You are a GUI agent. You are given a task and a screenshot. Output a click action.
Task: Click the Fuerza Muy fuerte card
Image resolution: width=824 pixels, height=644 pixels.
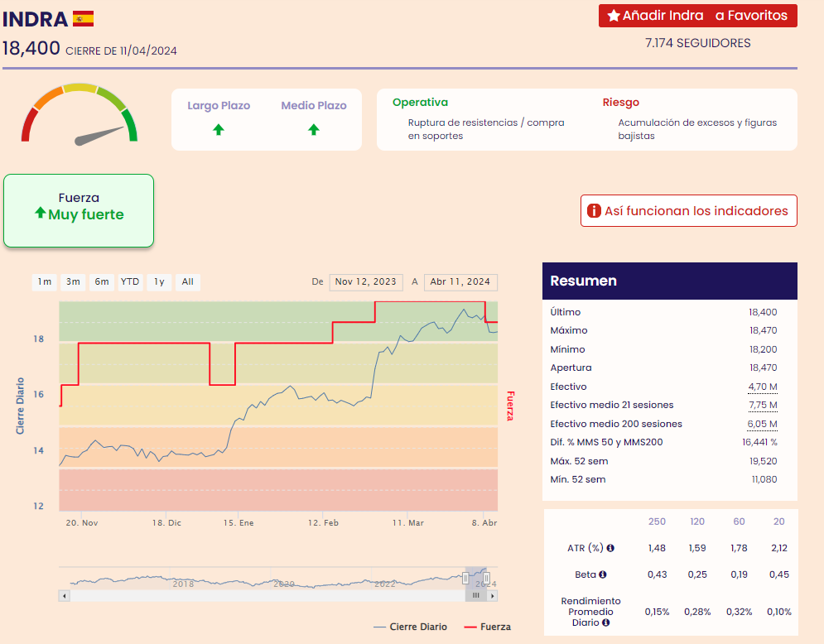click(x=79, y=210)
